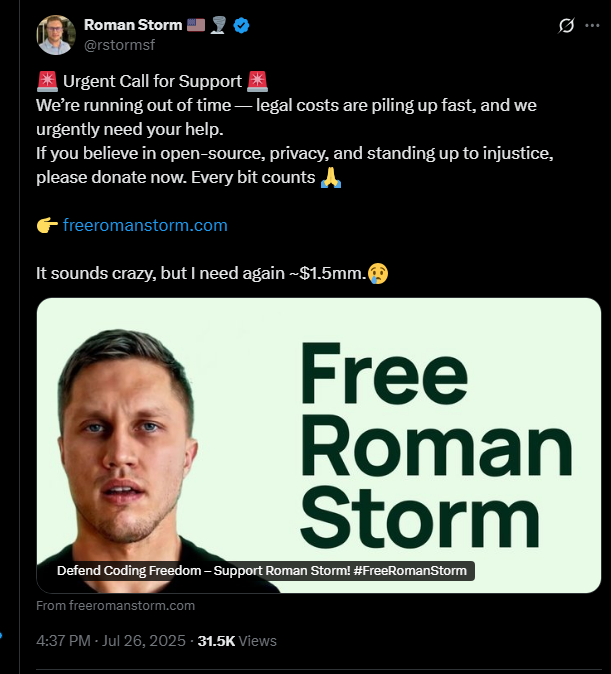Open Grok explain-this-post icon

point(566,25)
